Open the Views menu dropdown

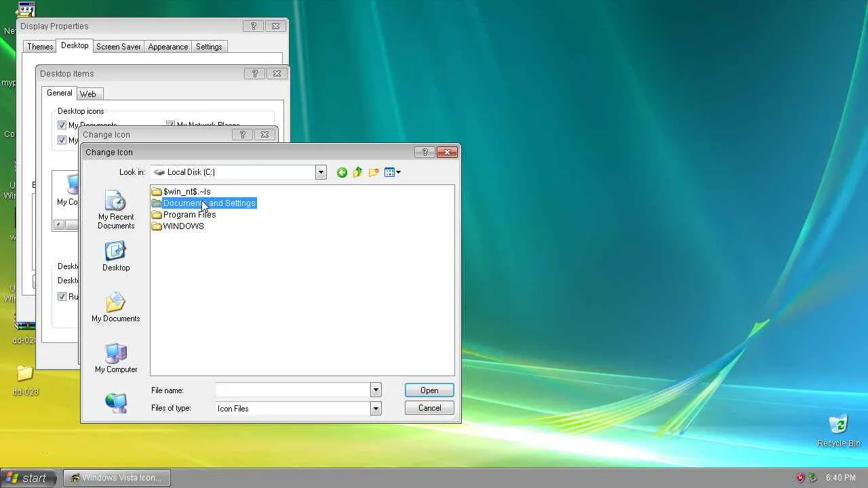393,172
